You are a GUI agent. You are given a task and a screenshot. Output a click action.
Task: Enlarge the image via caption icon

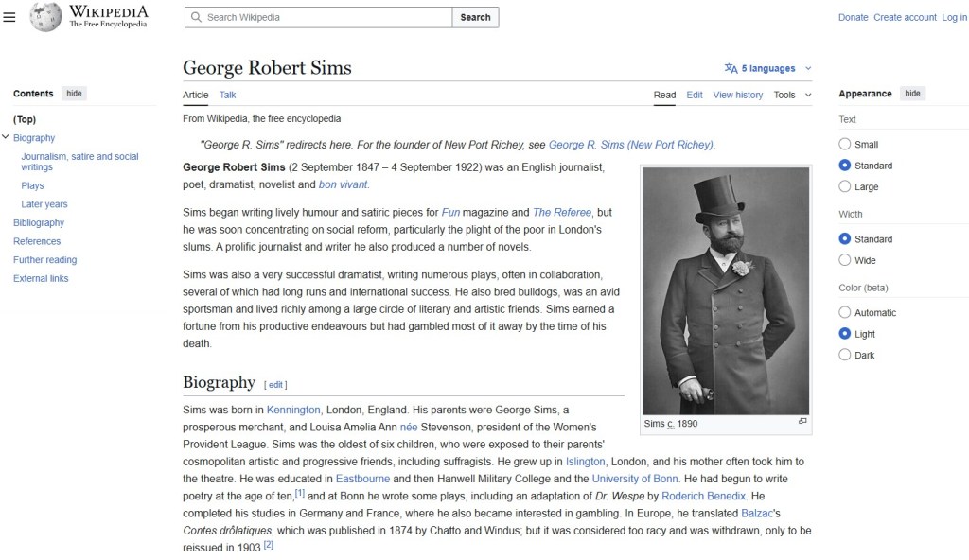[802, 422]
